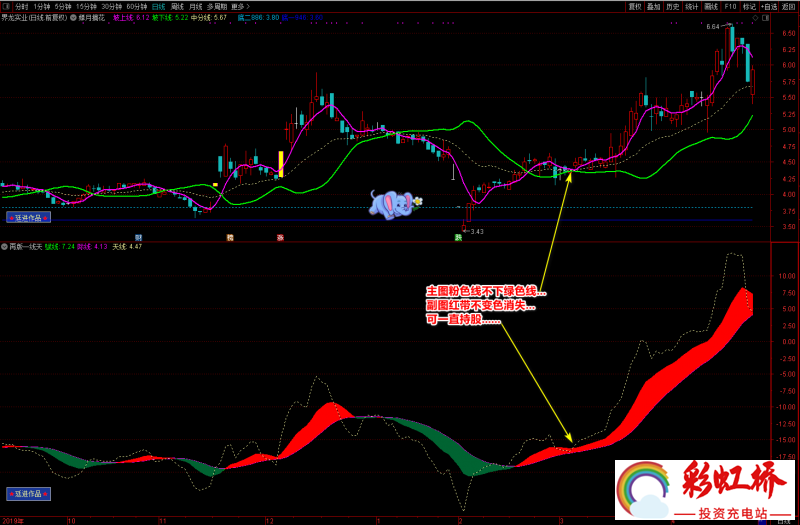Open the 统计 statistics button
This screenshot has height=525, width=800.
[691, 7]
